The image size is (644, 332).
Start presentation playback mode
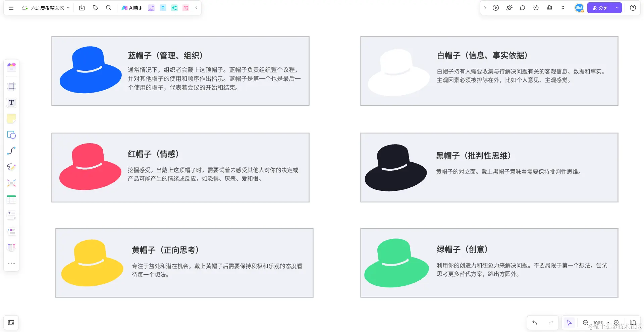[x=496, y=7]
